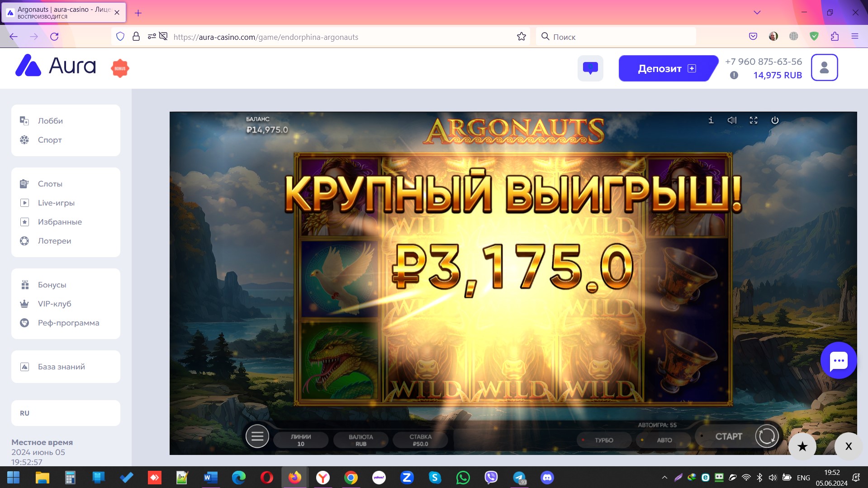Close the Argonauts tab
The width and height of the screenshot is (868, 488).
[x=117, y=13]
